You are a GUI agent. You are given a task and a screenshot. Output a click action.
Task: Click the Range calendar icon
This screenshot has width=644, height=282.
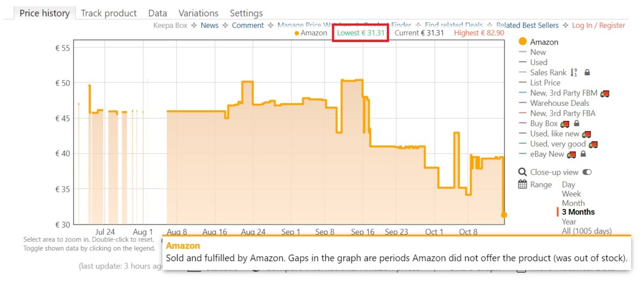click(x=522, y=185)
